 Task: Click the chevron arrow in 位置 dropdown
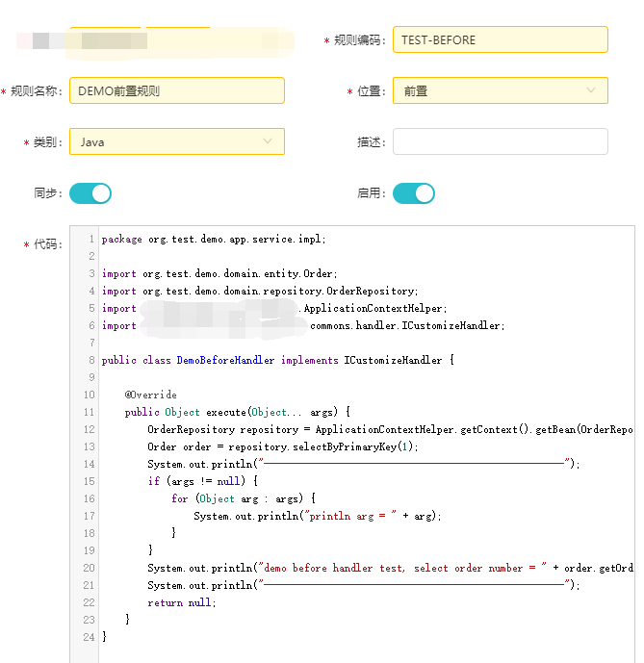pos(591,90)
